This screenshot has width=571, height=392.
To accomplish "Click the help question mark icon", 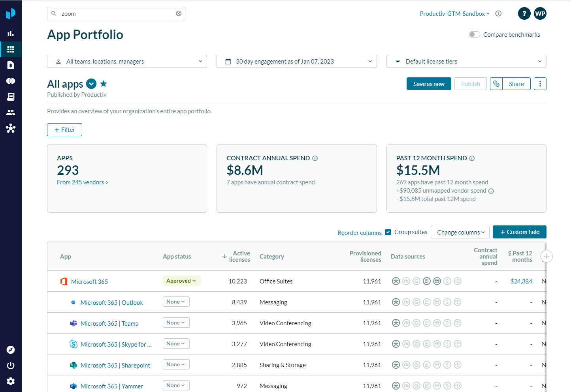I will (524, 13).
